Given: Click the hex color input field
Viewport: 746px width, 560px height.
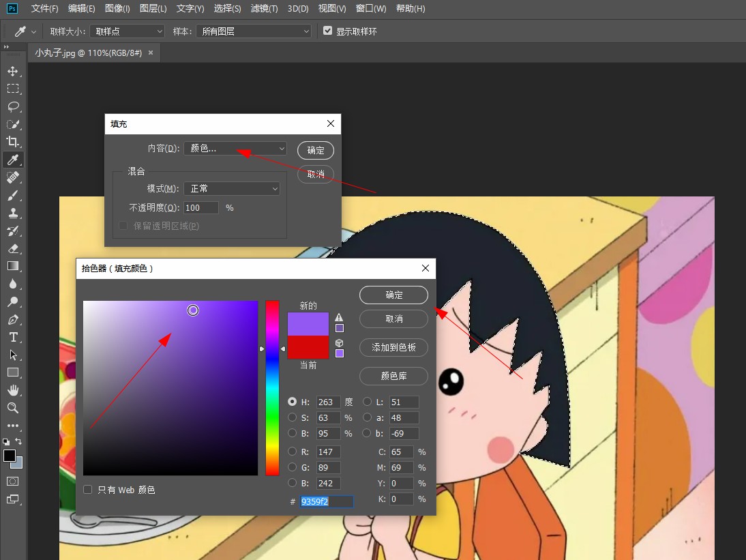Looking at the screenshot, I should tap(327, 501).
